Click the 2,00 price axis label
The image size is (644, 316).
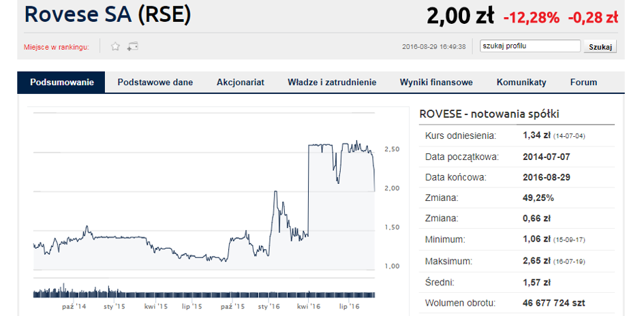pos(393,188)
